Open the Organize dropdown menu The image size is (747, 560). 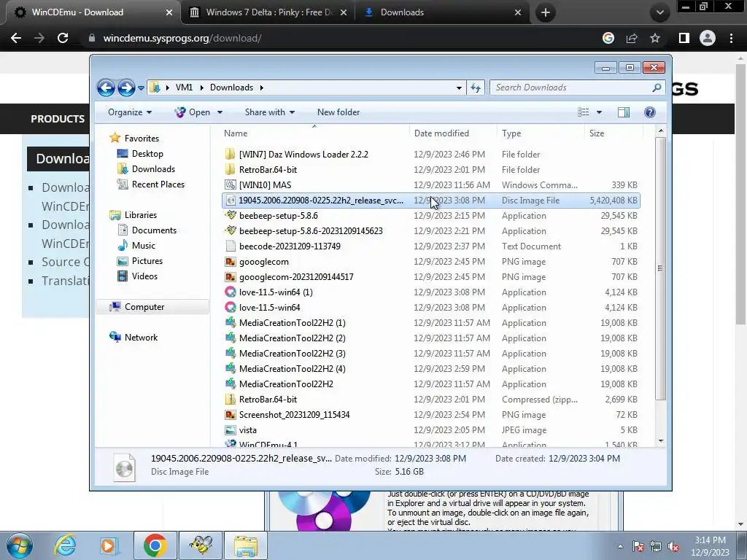[x=130, y=112]
